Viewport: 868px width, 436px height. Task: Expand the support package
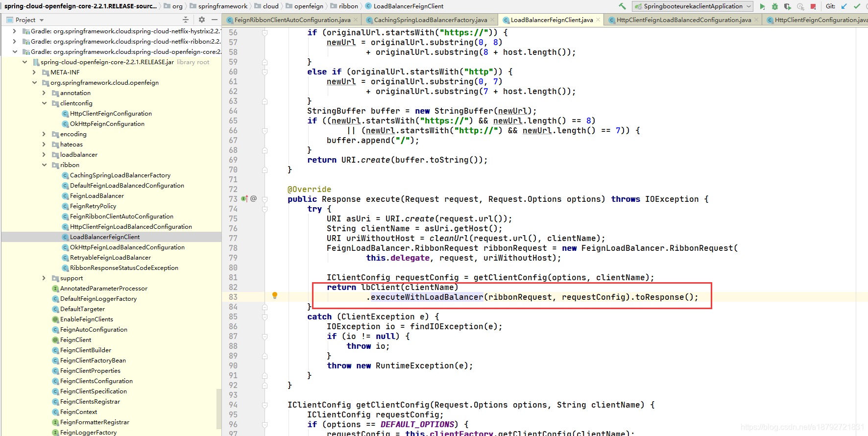click(44, 278)
